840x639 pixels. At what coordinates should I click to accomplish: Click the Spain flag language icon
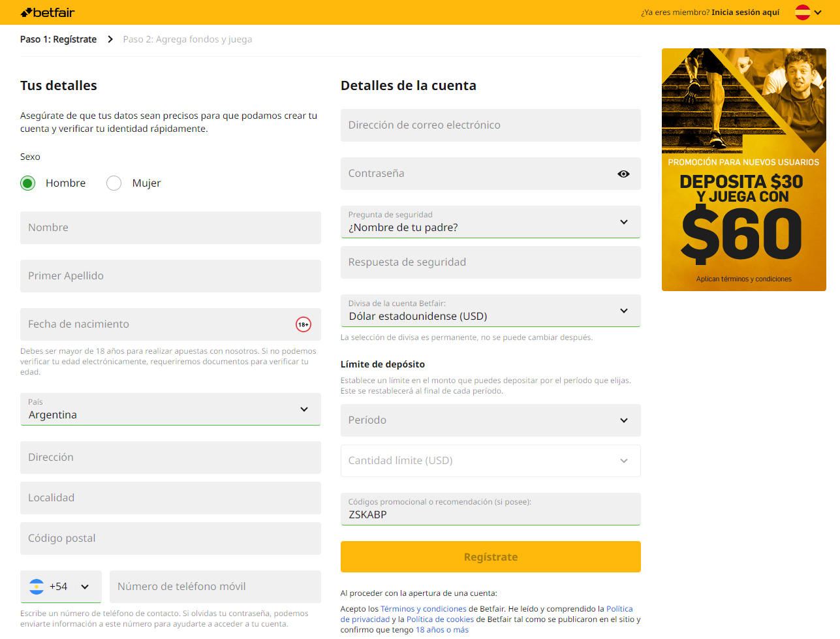[x=803, y=12]
